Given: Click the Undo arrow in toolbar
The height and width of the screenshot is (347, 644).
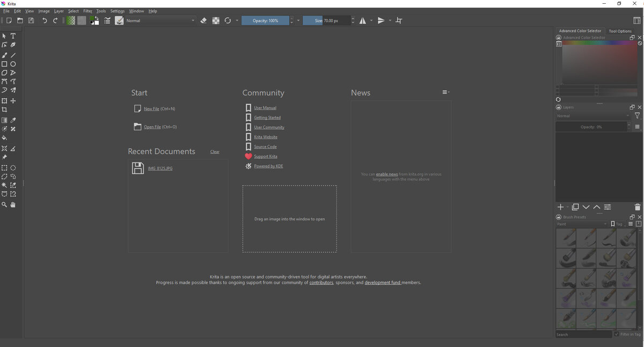Looking at the screenshot, I should point(45,20).
